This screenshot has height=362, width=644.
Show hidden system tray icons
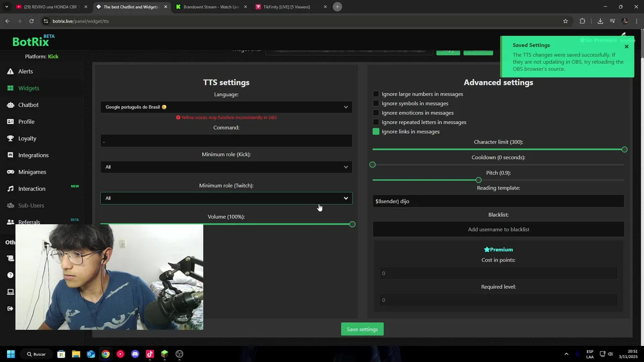tap(566, 354)
